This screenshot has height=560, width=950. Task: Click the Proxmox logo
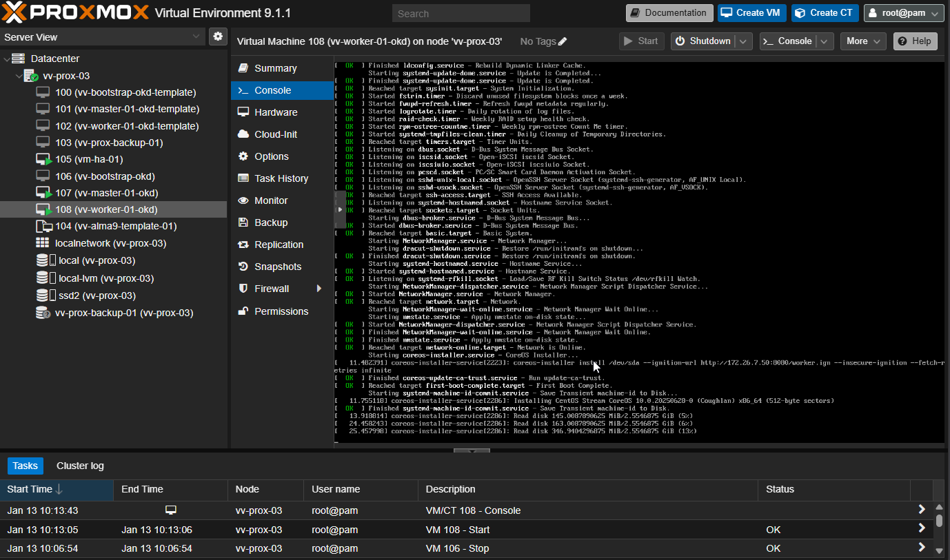tap(76, 12)
